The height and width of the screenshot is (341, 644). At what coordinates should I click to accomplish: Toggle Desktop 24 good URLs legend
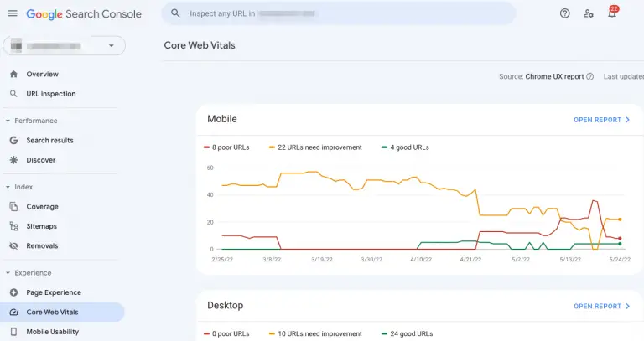408,333
